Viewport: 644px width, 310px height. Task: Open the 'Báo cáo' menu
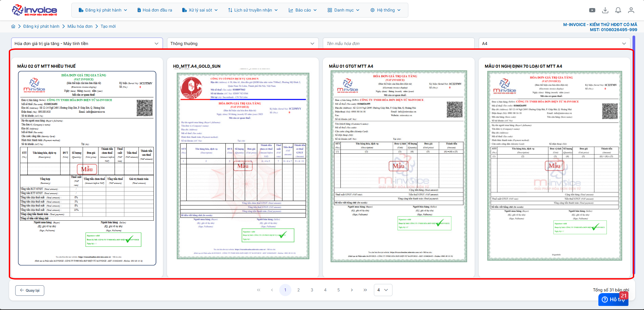[303, 10]
